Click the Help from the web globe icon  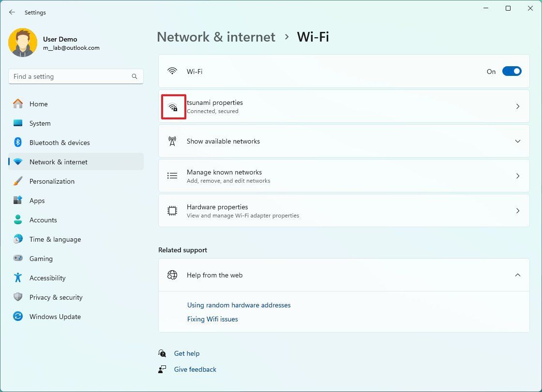click(172, 275)
